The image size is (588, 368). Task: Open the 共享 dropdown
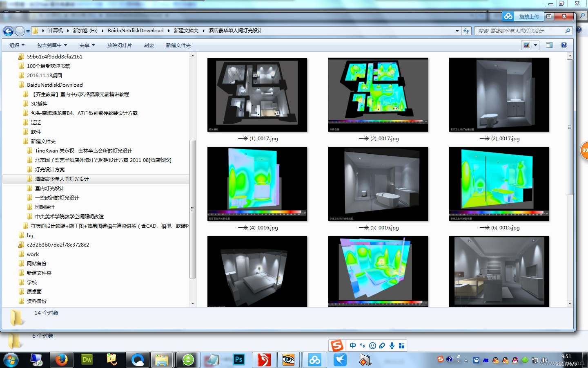point(87,45)
